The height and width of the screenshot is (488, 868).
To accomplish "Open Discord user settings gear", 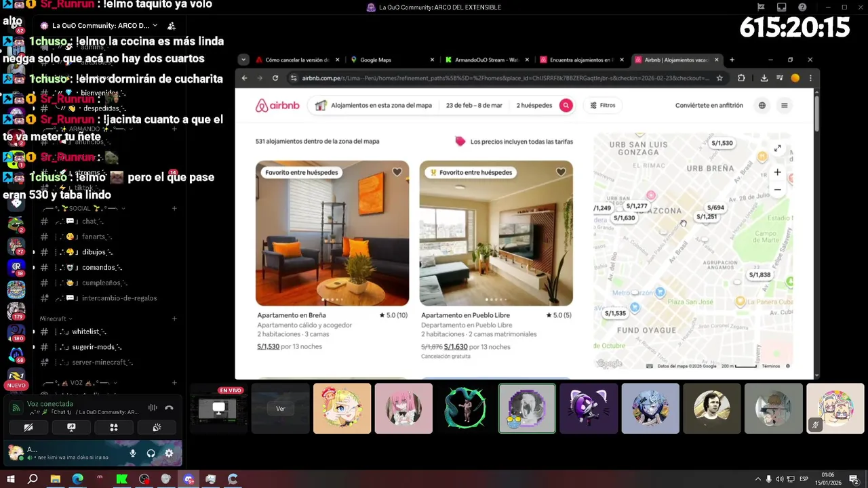I will click(x=169, y=453).
